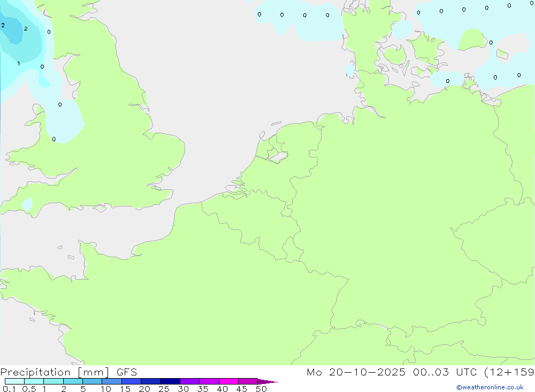535x392 pixels.
Task: Select the 30–35 mm violet legend swatch
Action: tap(190, 381)
